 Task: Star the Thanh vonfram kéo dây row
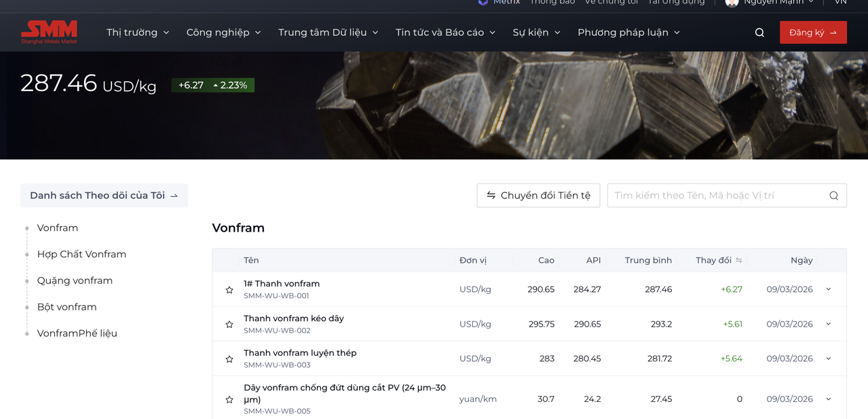tap(229, 325)
